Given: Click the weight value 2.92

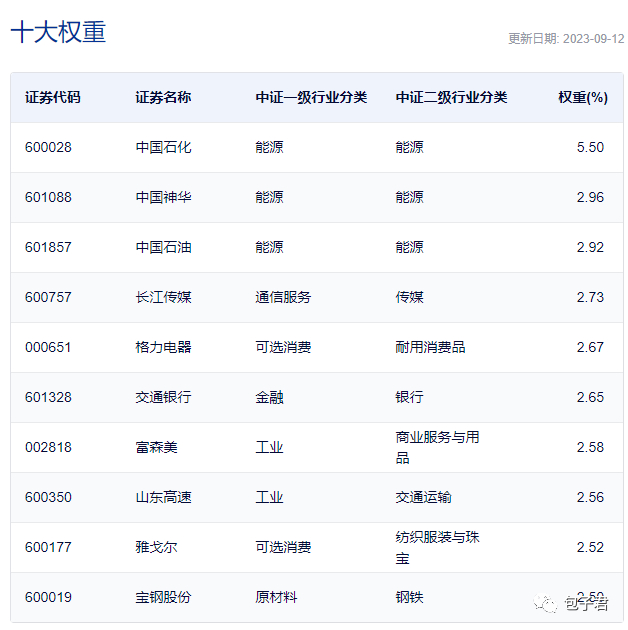Looking at the screenshot, I should pos(590,247).
